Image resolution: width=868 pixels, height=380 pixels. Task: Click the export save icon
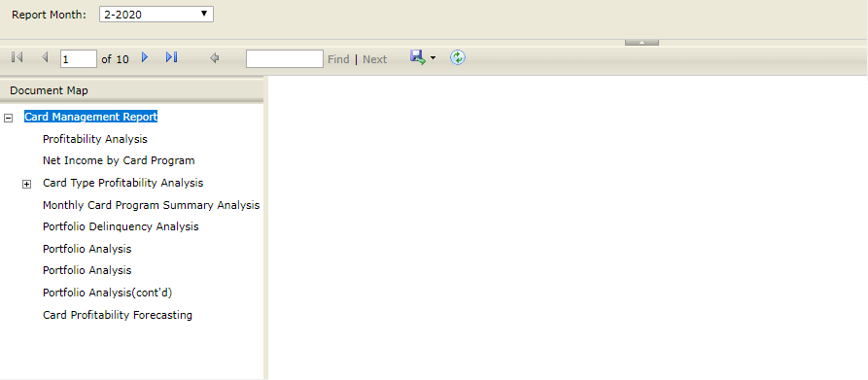418,57
